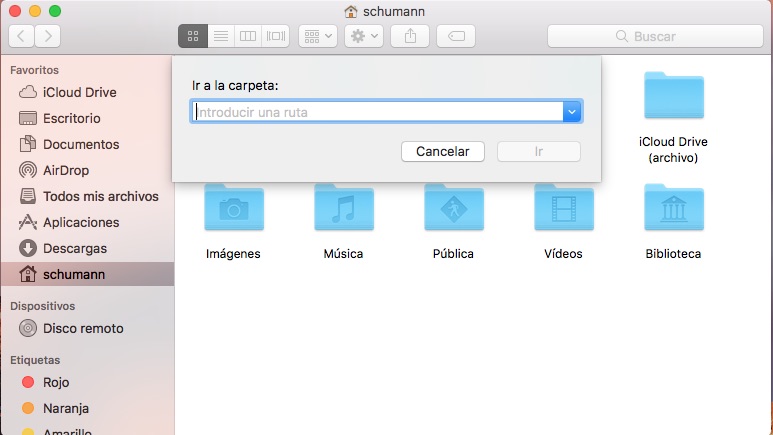The width and height of the screenshot is (773, 435).
Task: Select Disco remoto under Dispositivos
Action: [x=87, y=328]
